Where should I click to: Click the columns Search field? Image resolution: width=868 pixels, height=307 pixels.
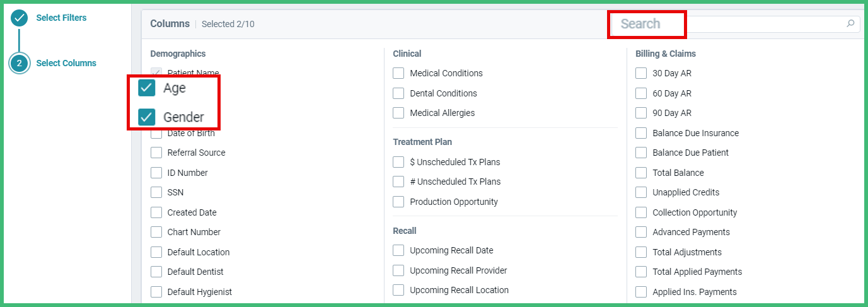click(x=736, y=24)
